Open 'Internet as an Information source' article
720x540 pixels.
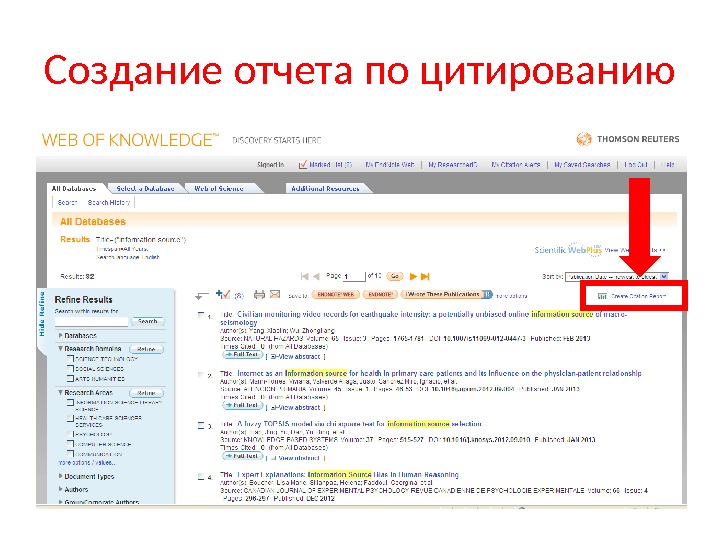pyautogui.click(x=439, y=373)
